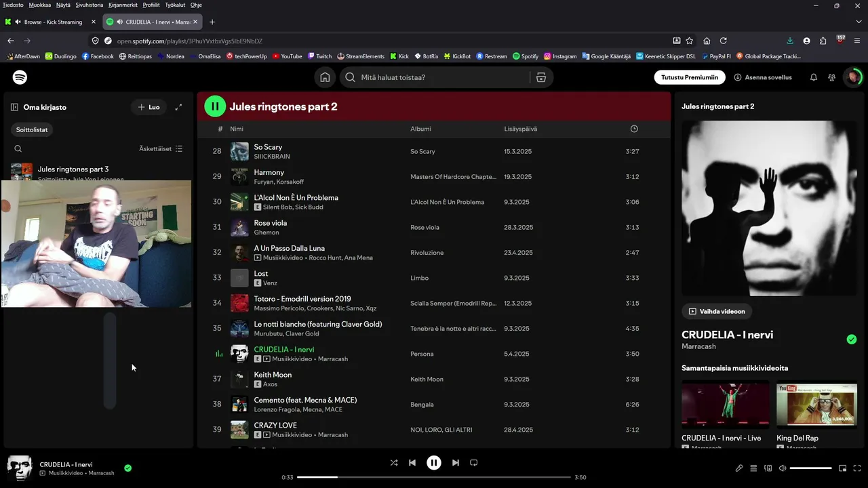This screenshot has height=488, width=868.
Task: Toggle shuffle in the player bar
Action: [x=394, y=463]
